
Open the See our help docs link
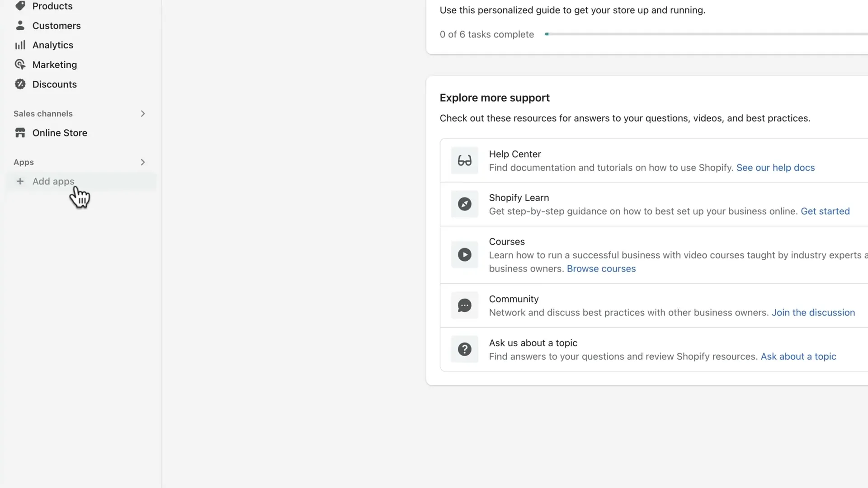pyautogui.click(x=775, y=168)
